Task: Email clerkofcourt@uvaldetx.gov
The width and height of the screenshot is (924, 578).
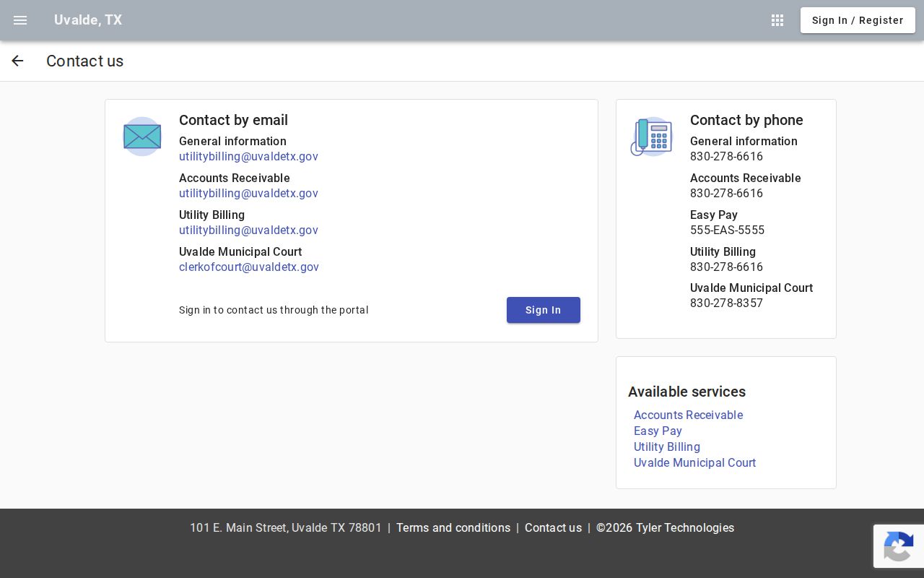Action: [249, 267]
